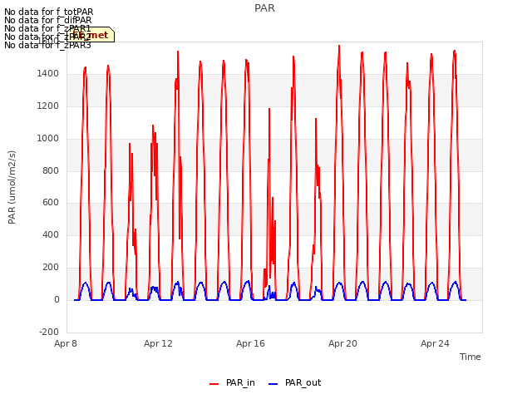Click the 'No data for f_difPAR' message
This screenshot has width=532, height=399.
(48, 20)
